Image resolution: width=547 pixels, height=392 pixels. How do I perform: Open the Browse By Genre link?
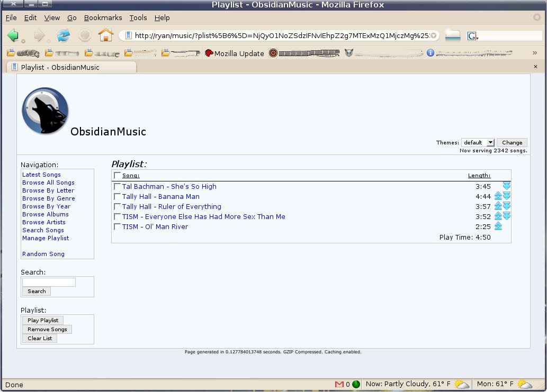49,198
